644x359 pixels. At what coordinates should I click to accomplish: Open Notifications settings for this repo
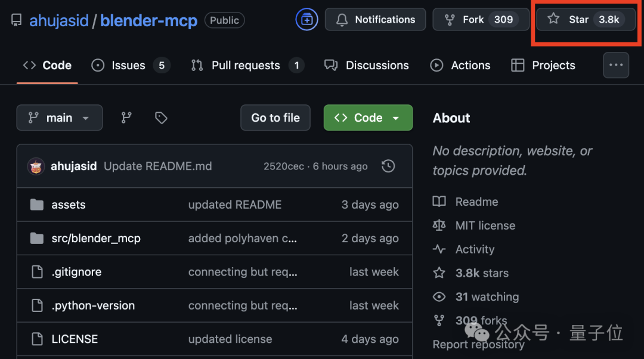tap(375, 20)
